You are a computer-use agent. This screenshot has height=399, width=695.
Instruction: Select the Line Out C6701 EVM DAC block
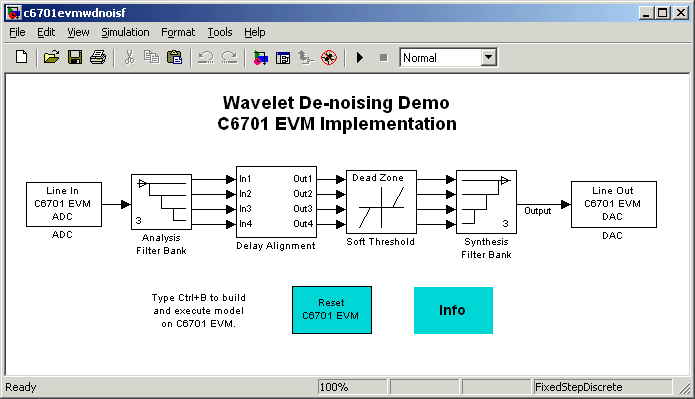613,204
